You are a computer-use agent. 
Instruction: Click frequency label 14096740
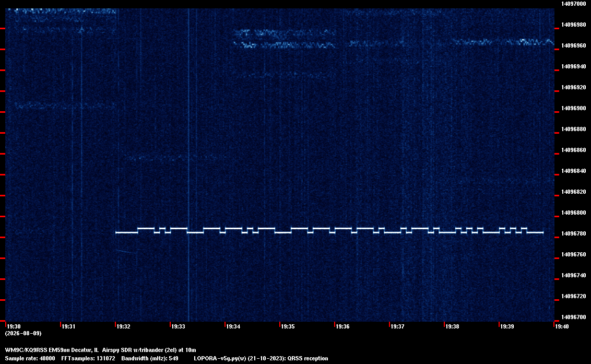574,275
